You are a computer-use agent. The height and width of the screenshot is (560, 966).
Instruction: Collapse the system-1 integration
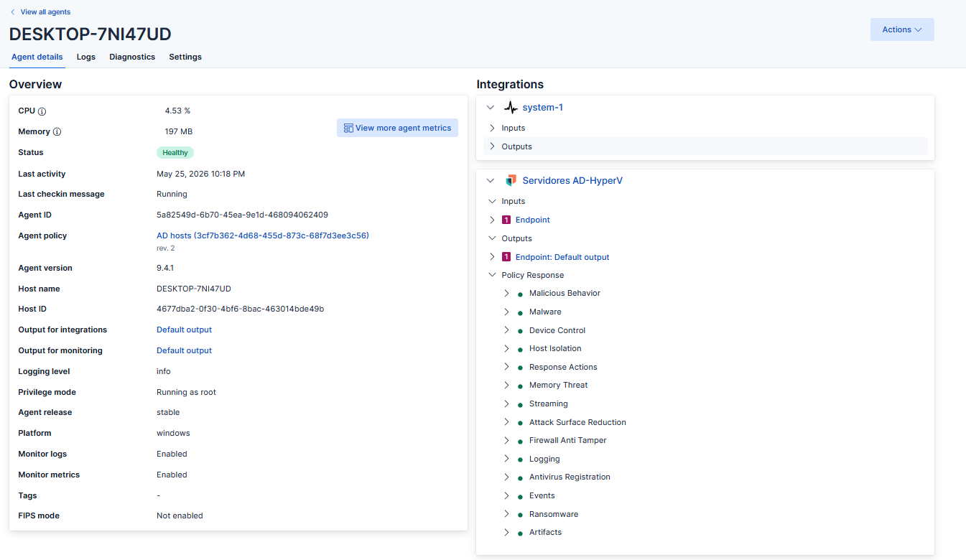tap(491, 108)
